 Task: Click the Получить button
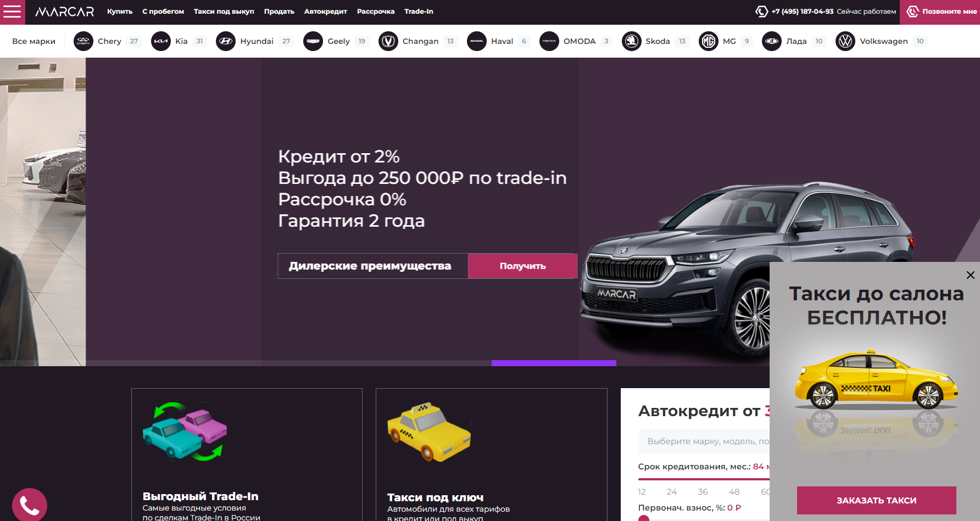pyautogui.click(x=522, y=266)
